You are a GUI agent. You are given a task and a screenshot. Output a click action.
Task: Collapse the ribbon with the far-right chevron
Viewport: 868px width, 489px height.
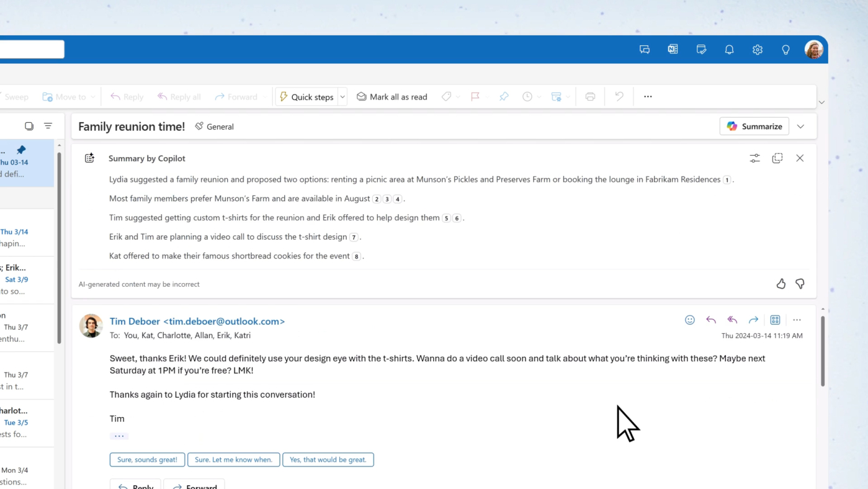tap(821, 102)
